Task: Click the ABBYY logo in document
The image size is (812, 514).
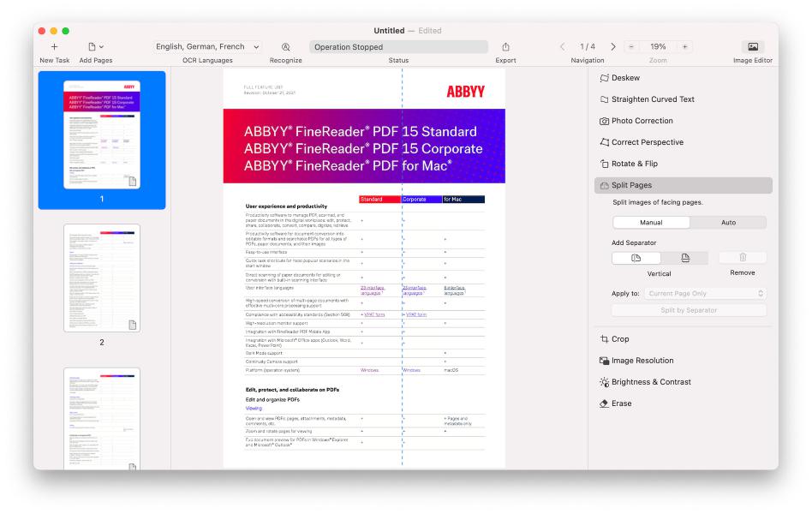Action: [466, 92]
